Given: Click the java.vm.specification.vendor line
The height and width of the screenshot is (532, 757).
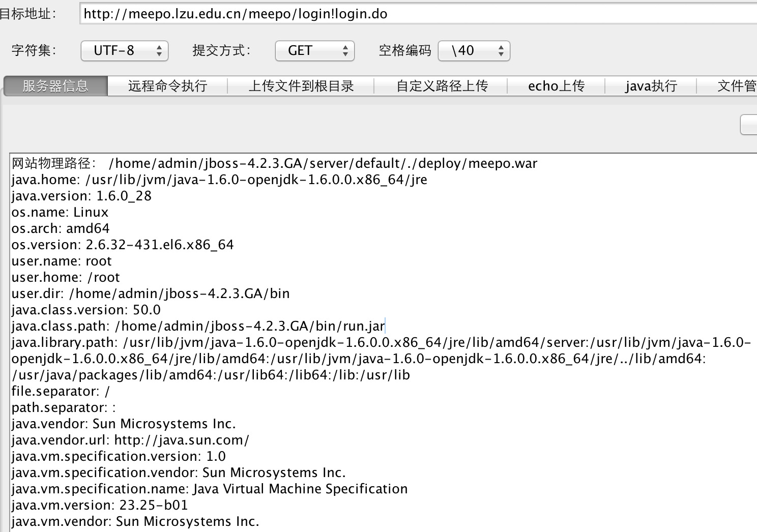Looking at the screenshot, I should (x=179, y=472).
